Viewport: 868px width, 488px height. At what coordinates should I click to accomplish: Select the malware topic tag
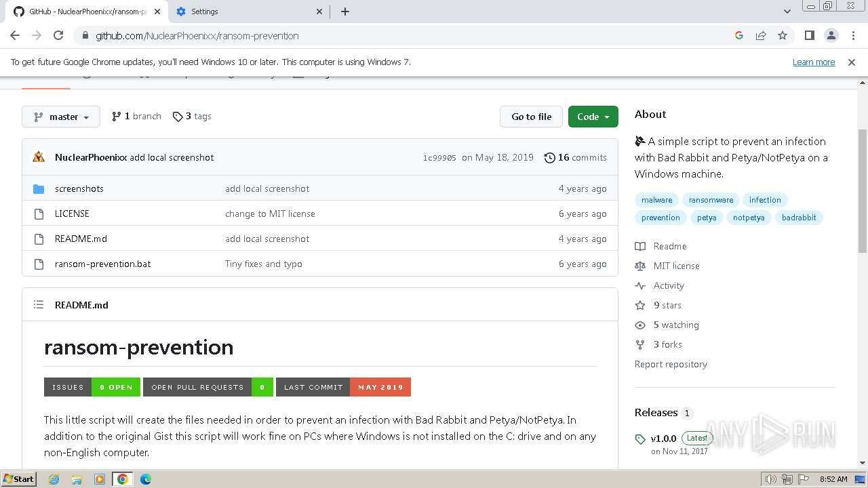tap(657, 200)
